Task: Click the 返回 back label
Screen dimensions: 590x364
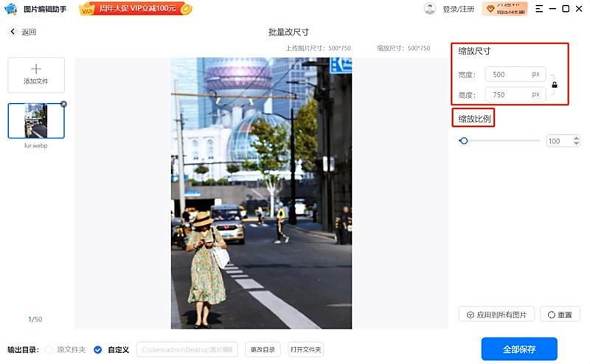Action: coord(29,32)
